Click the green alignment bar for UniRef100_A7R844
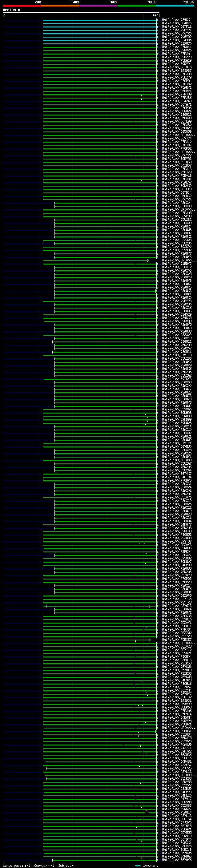This screenshot has width=197, height=868. pyautogui.click(x=100, y=47)
